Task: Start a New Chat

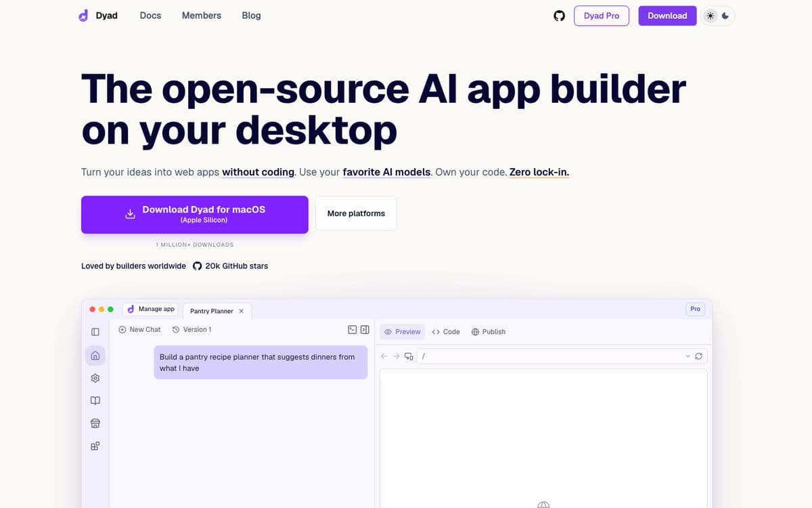Action: coord(139,330)
